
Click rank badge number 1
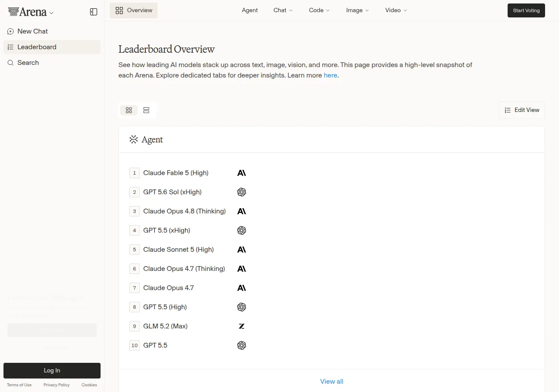135,173
